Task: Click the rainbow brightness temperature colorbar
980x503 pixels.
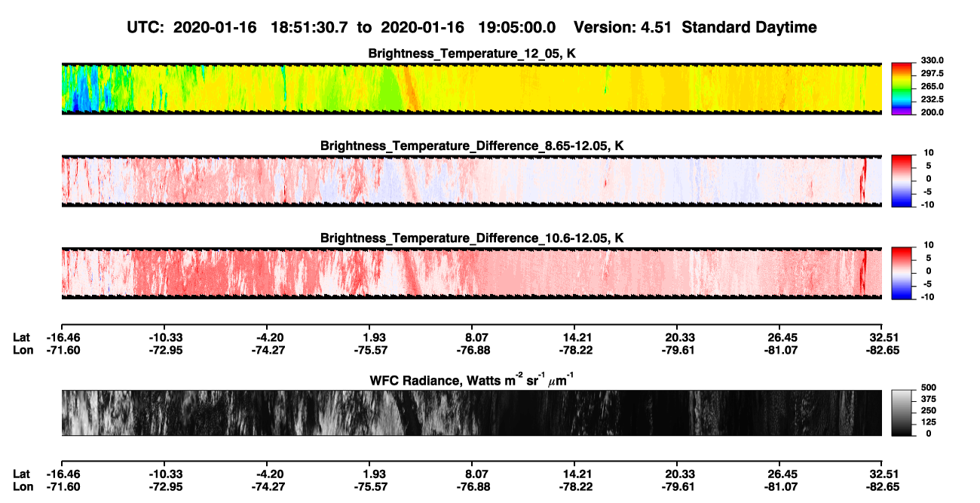Action: (902, 88)
